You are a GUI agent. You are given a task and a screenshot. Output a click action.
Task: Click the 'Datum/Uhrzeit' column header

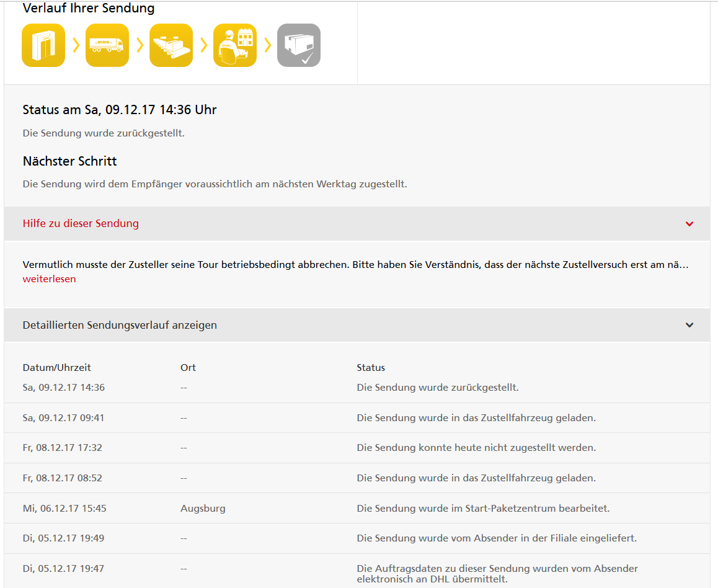[57, 368]
